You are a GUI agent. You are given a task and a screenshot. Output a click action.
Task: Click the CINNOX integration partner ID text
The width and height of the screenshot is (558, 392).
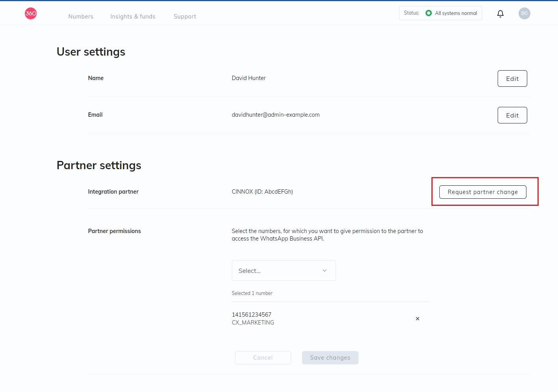pos(262,192)
